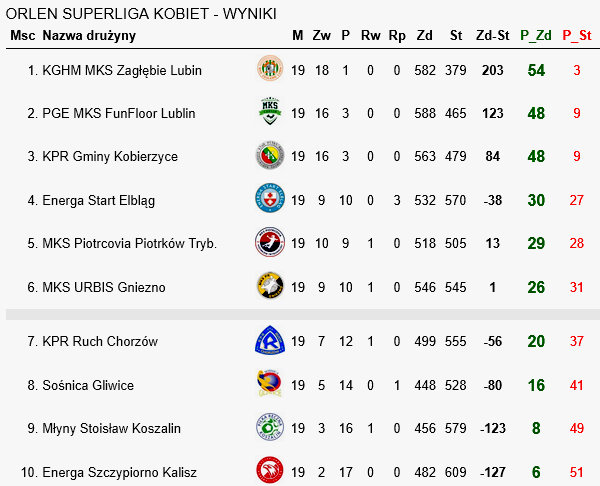Click the PGE MKS FunFloor Lublin logo

[x=270, y=113]
